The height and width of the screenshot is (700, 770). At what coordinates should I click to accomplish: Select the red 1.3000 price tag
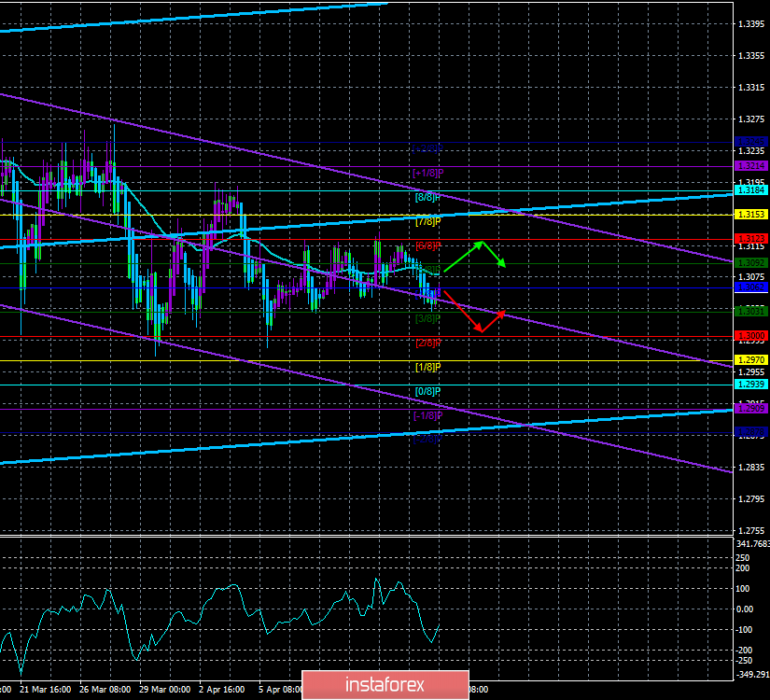[x=751, y=336]
